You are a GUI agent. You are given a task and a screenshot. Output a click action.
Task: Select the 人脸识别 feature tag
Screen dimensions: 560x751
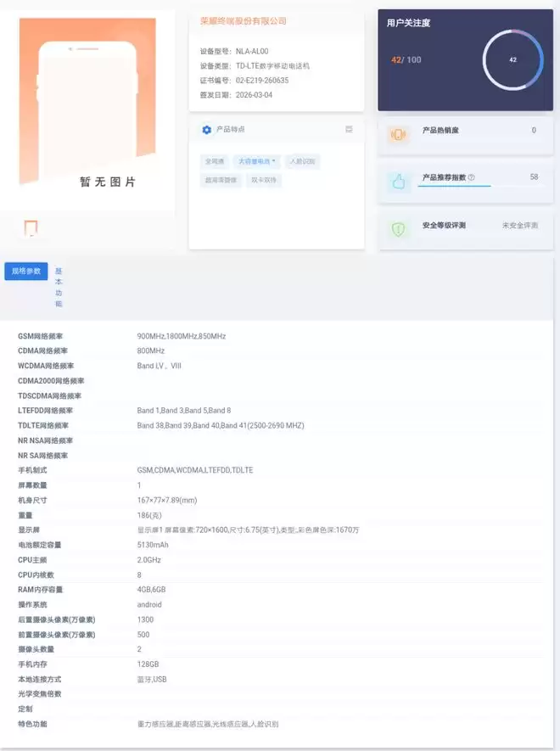click(302, 160)
